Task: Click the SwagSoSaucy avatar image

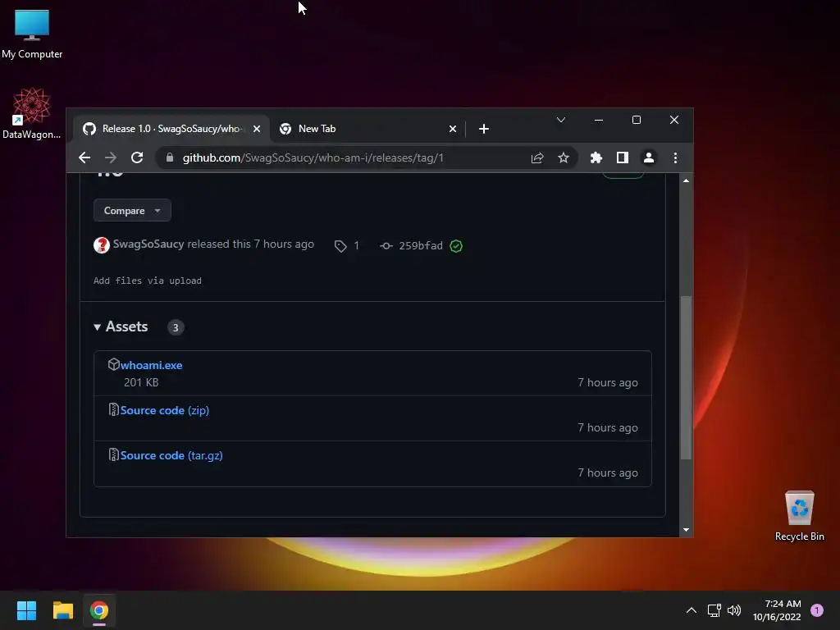Action: pos(102,244)
